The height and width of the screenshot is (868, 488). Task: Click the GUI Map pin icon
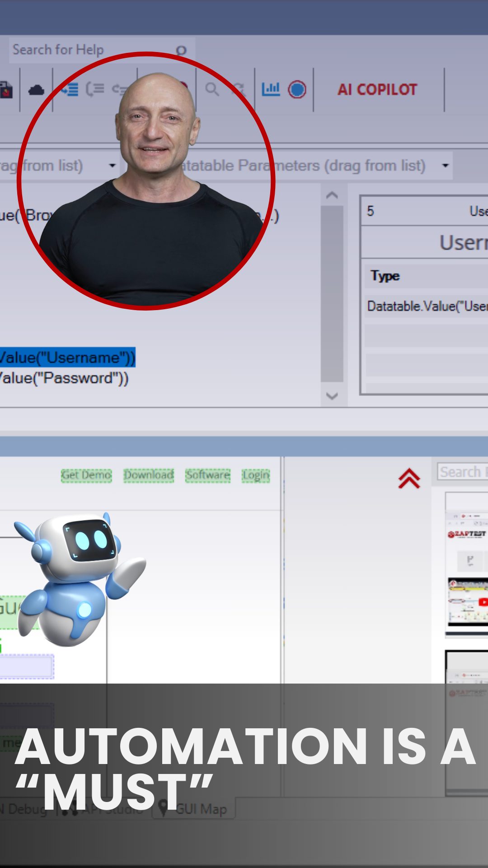(163, 809)
